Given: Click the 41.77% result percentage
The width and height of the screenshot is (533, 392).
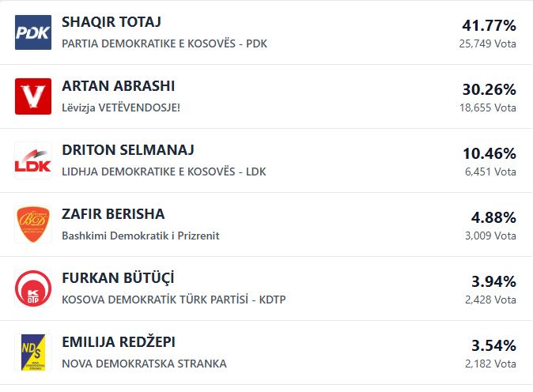Looking at the screenshot, I should click(x=489, y=25).
